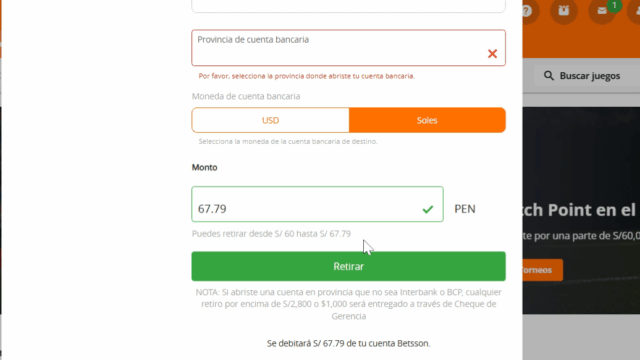This screenshot has height=360, width=640.
Task: Click the Retirar button
Action: (x=349, y=266)
